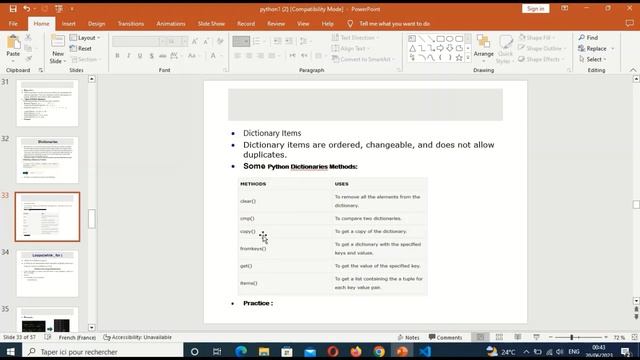Save the presentation from the Quick Access Toolbar

(x=13, y=9)
